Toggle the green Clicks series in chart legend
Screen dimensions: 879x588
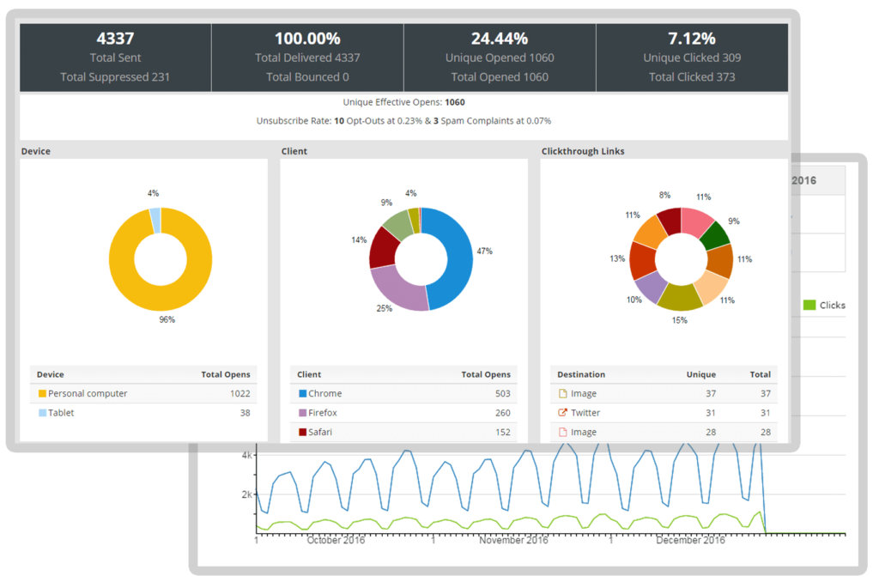point(809,305)
